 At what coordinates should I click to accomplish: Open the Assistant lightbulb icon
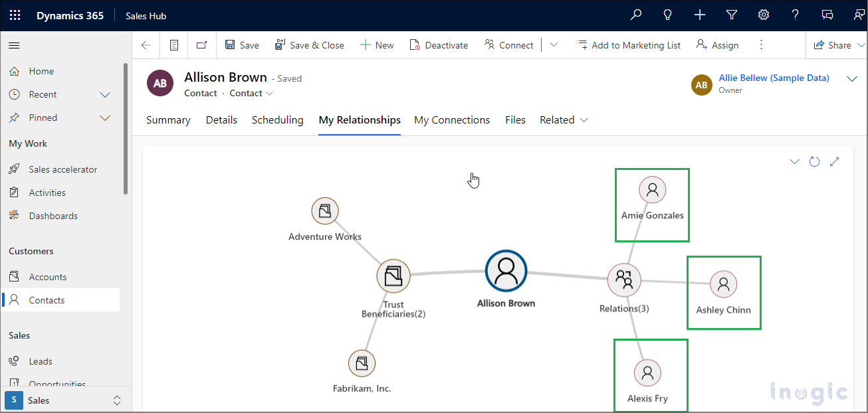click(668, 15)
